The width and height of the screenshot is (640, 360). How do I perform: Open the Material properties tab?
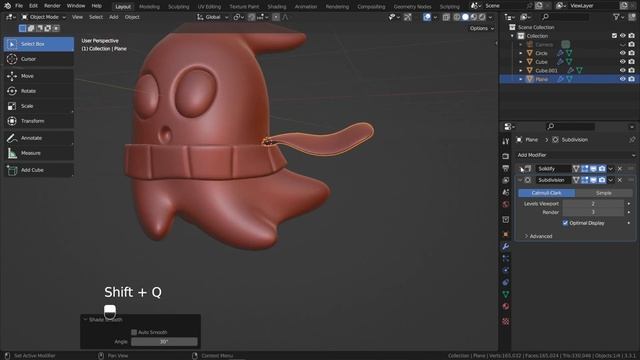pyautogui.click(x=505, y=307)
